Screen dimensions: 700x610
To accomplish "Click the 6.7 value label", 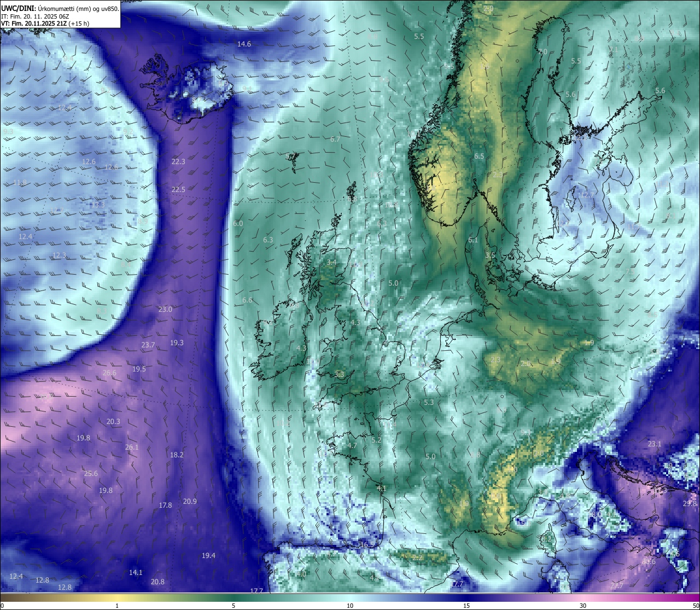I will (335, 139).
